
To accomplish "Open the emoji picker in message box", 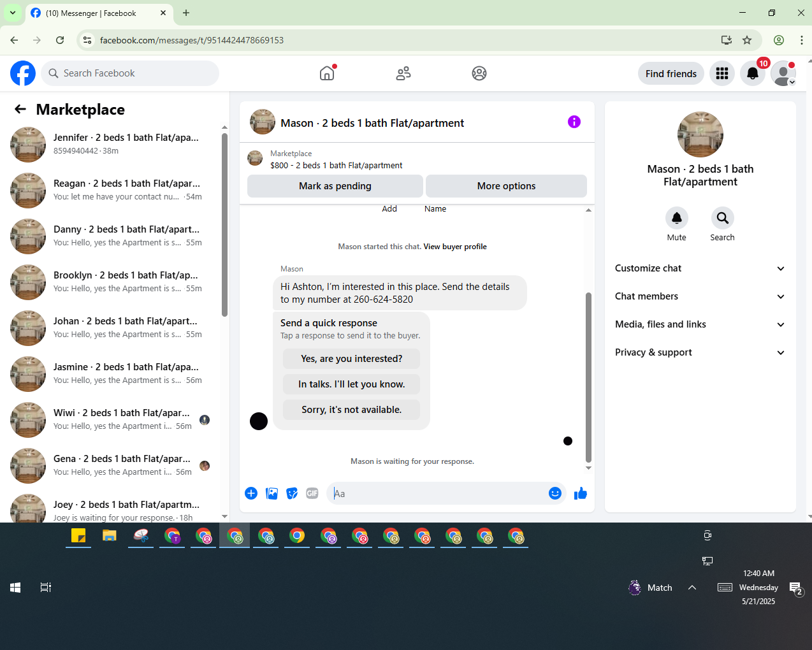I will (x=555, y=493).
